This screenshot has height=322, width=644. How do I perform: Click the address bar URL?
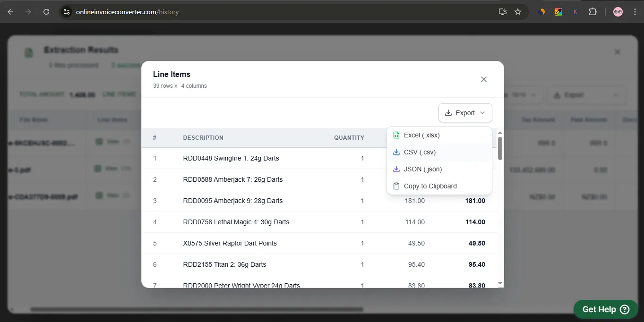click(127, 12)
